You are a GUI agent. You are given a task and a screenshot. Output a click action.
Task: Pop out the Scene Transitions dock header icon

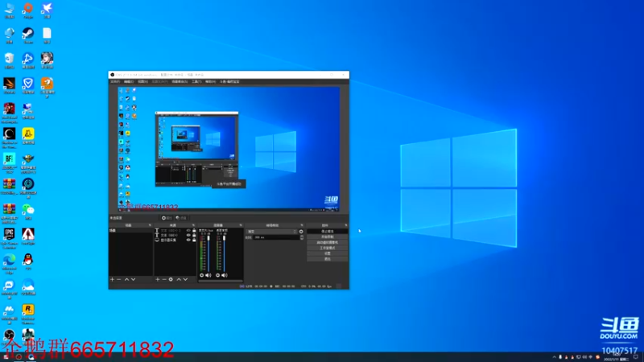pyautogui.click(x=302, y=225)
